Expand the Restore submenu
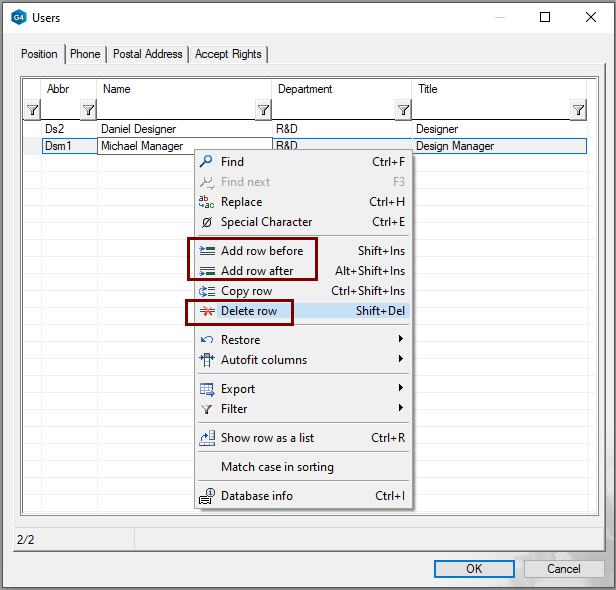Image resolution: width=616 pixels, height=590 pixels. click(401, 340)
